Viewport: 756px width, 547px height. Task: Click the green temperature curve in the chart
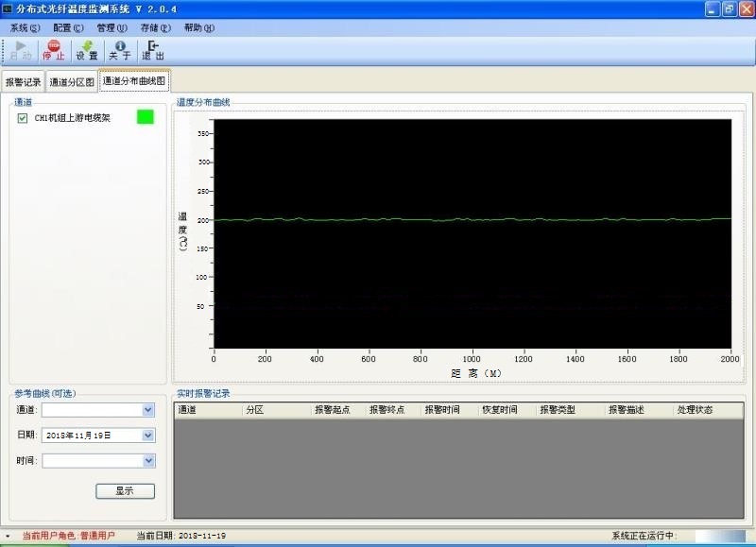point(472,219)
